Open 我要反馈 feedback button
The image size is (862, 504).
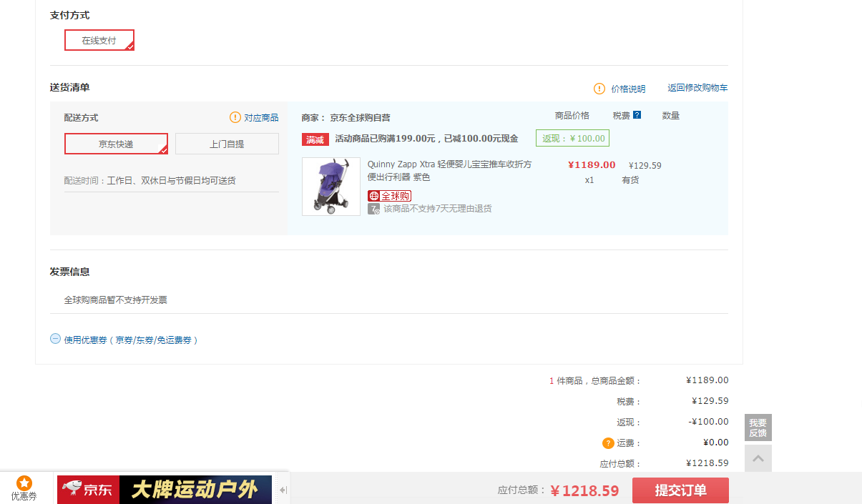click(x=758, y=428)
